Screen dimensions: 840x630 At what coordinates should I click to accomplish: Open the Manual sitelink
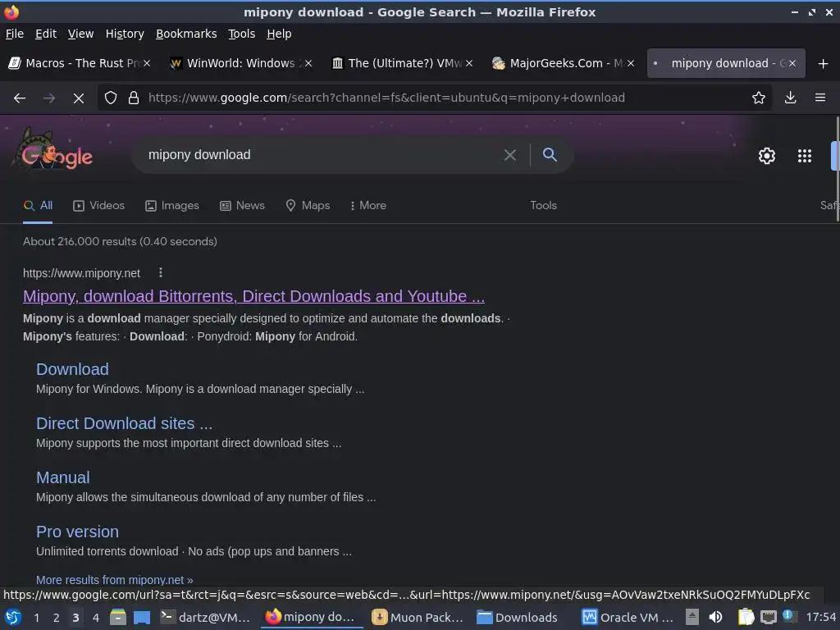[x=62, y=477]
